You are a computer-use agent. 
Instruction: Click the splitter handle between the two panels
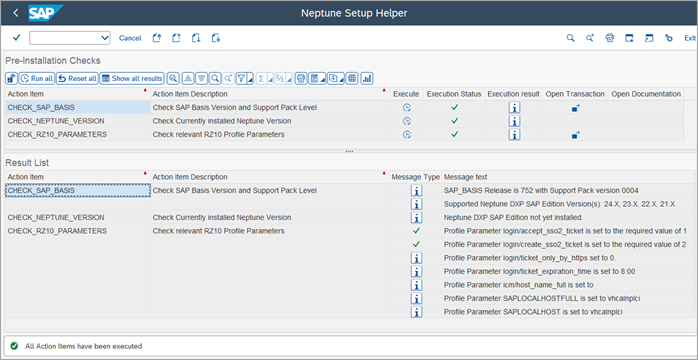349,151
